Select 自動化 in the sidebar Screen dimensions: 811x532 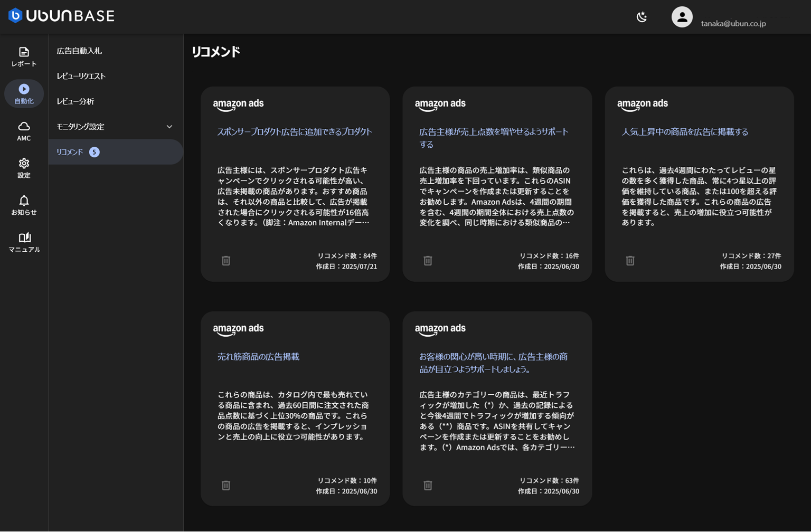pyautogui.click(x=24, y=93)
